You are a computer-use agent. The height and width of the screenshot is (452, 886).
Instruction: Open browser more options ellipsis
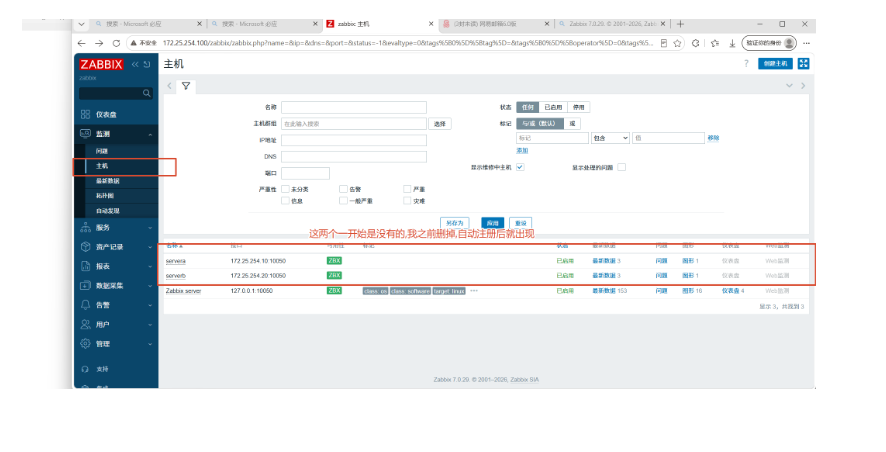point(806,43)
